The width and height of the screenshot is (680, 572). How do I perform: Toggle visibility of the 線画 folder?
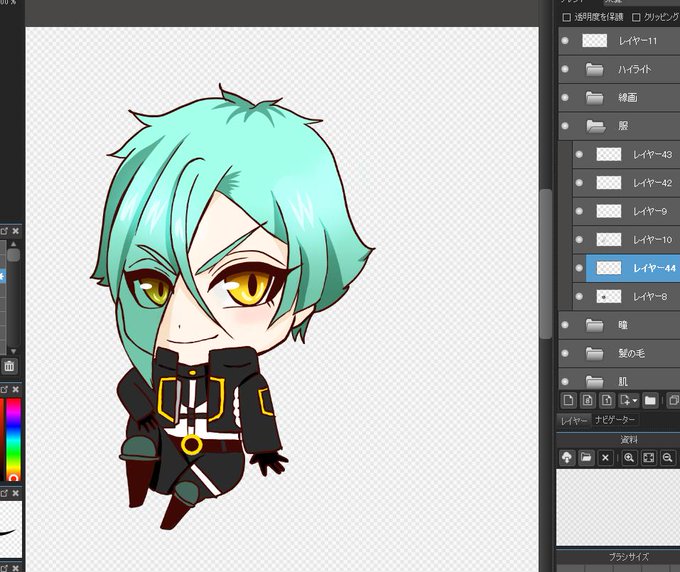point(565,98)
